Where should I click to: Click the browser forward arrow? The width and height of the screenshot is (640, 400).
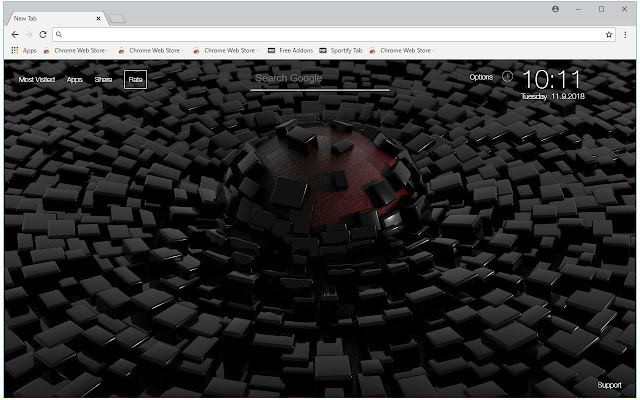coord(29,35)
